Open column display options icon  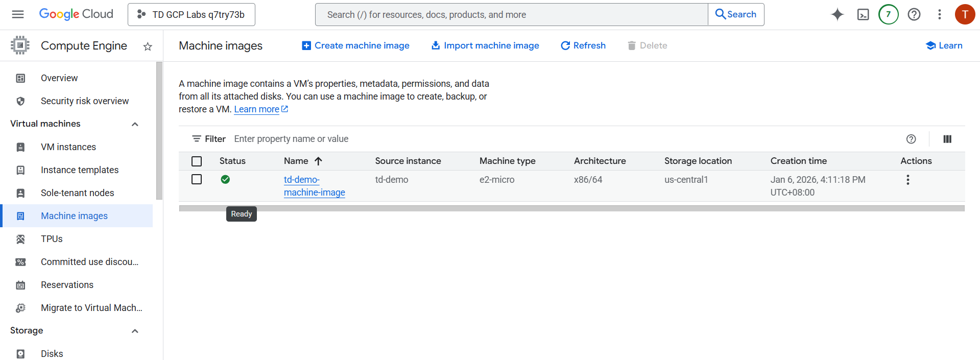point(947,139)
